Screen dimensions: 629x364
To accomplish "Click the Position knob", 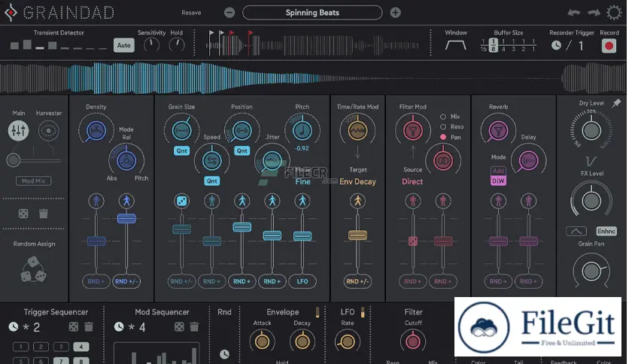I will 242,130.
